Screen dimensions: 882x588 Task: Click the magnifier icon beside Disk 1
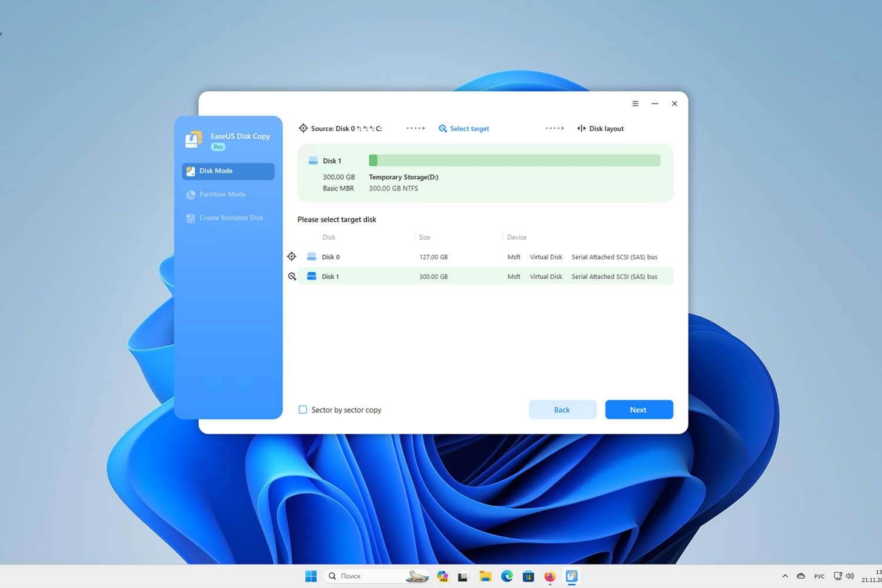(x=292, y=276)
